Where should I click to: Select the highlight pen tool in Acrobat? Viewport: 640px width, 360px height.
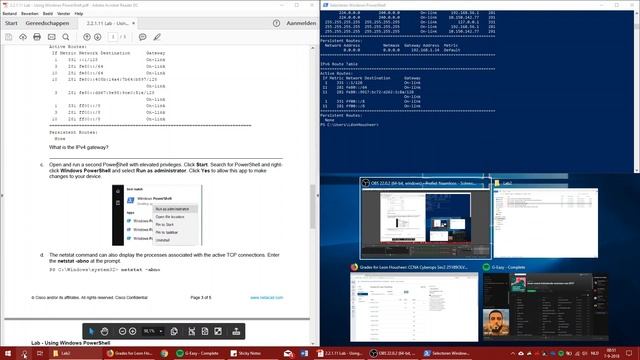click(x=157, y=37)
